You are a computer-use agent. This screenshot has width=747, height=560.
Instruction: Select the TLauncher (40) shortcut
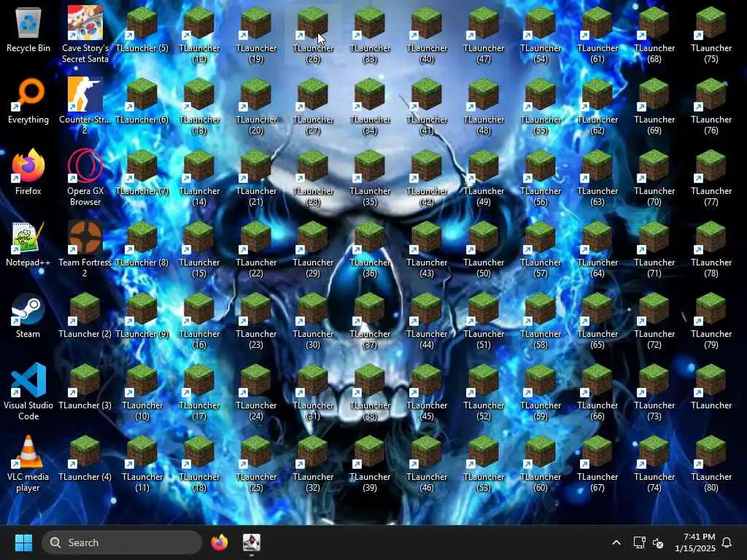point(427,34)
